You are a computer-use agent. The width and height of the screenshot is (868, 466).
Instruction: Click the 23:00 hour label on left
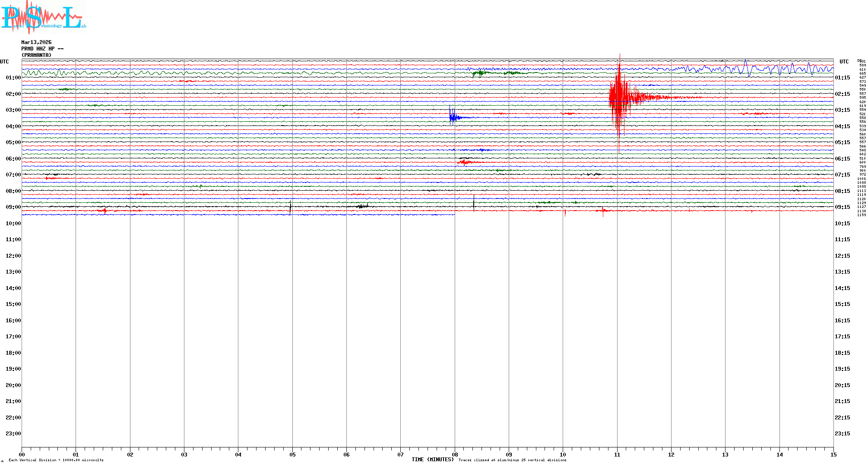coord(13,434)
